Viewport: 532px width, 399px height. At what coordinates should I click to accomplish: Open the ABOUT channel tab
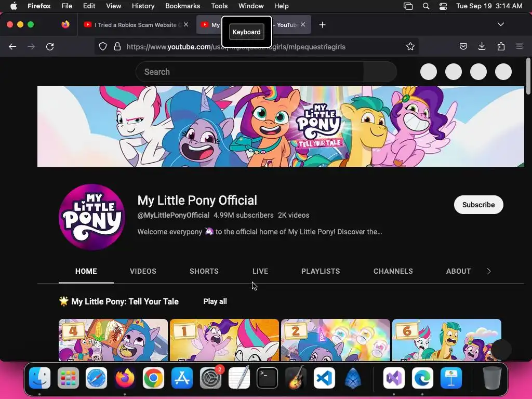point(458,271)
